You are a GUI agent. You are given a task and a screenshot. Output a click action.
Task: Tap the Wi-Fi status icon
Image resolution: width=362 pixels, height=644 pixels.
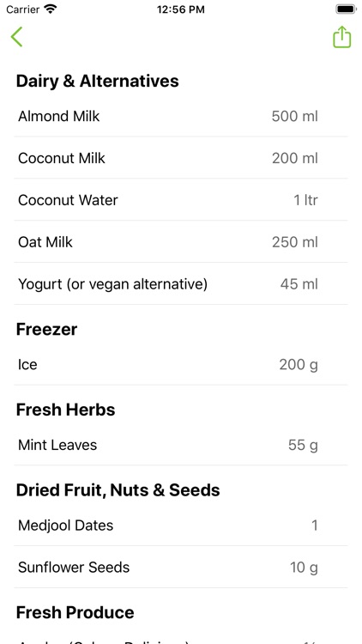point(51,9)
